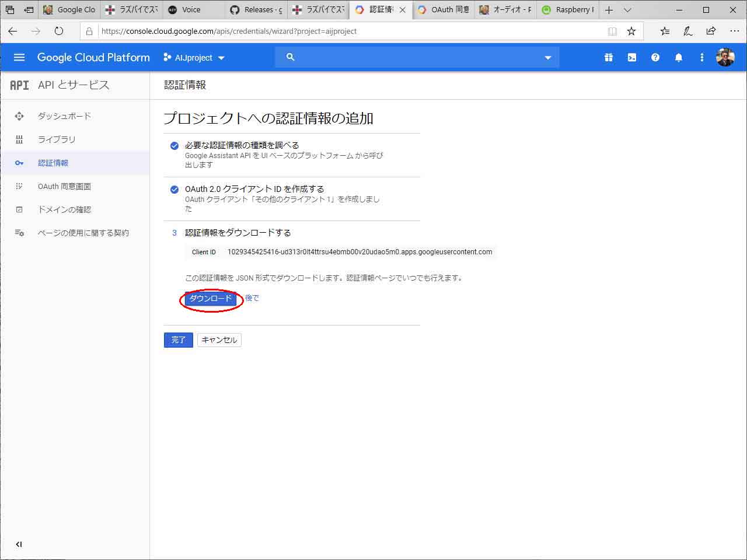The image size is (747, 560).
Task: Go back with browser back arrow
Action: coord(13,31)
